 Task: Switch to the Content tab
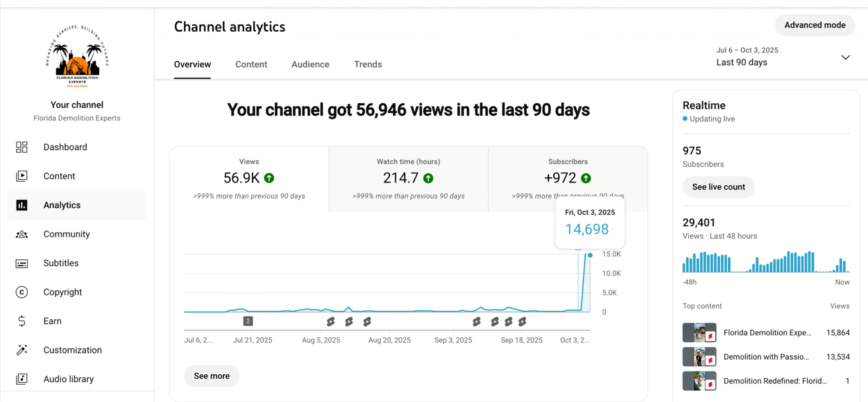coord(251,65)
